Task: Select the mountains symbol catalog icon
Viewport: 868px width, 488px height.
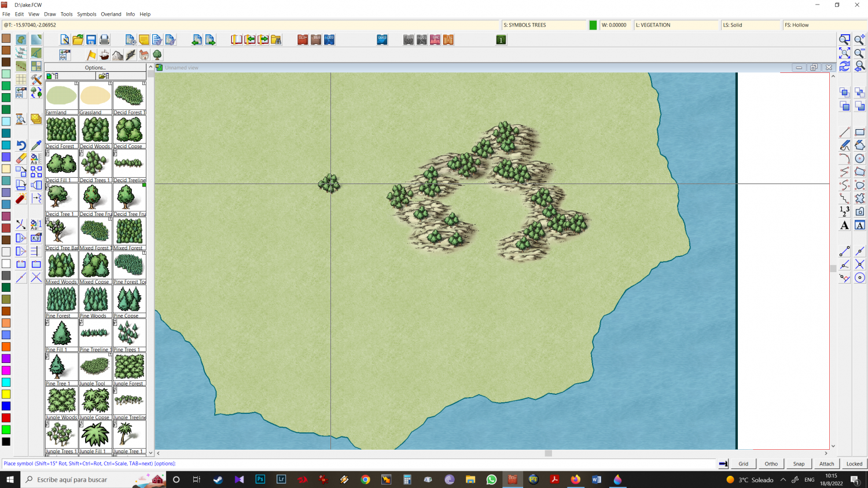Action: coord(117,55)
